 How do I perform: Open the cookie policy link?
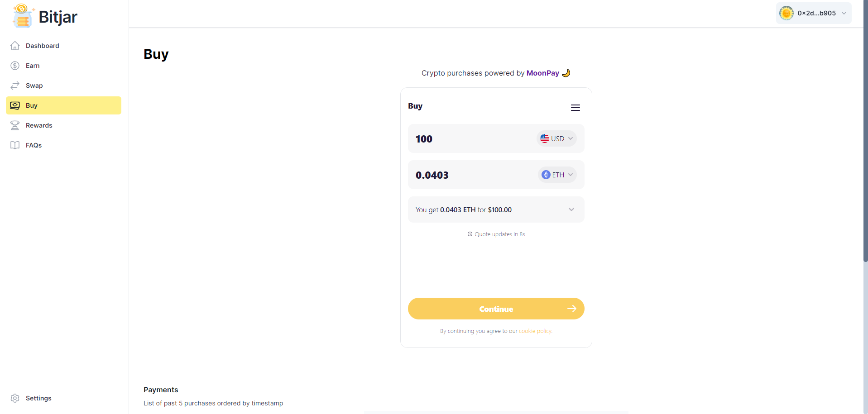coord(535,331)
